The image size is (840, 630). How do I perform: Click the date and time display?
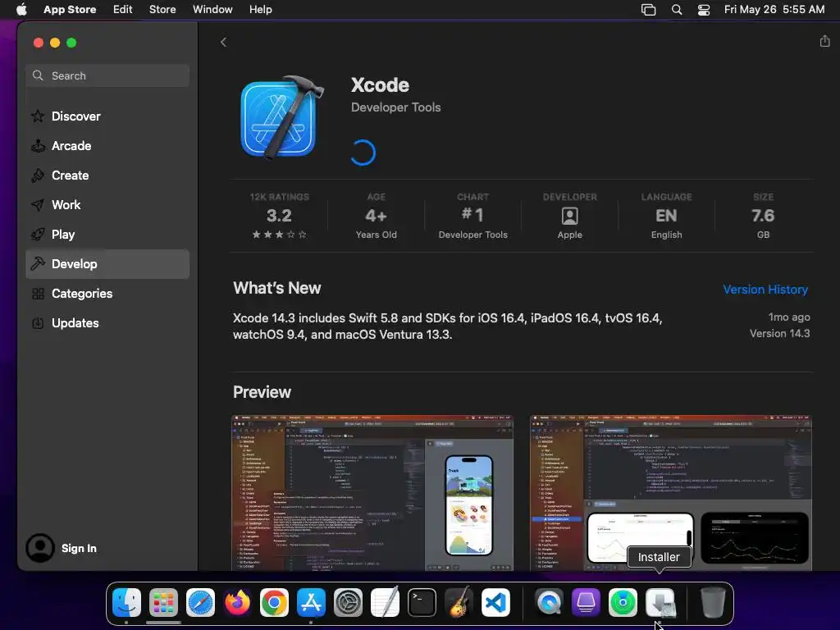(x=774, y=9)
